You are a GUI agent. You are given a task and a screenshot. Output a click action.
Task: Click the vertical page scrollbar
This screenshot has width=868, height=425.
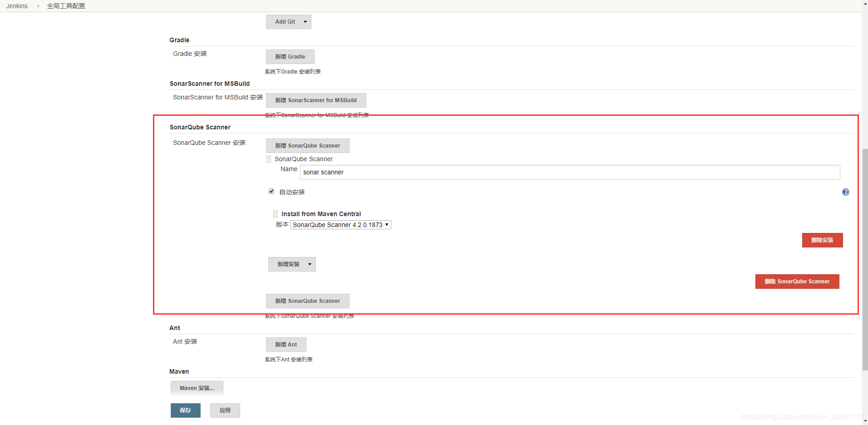[x=865, y=259]
